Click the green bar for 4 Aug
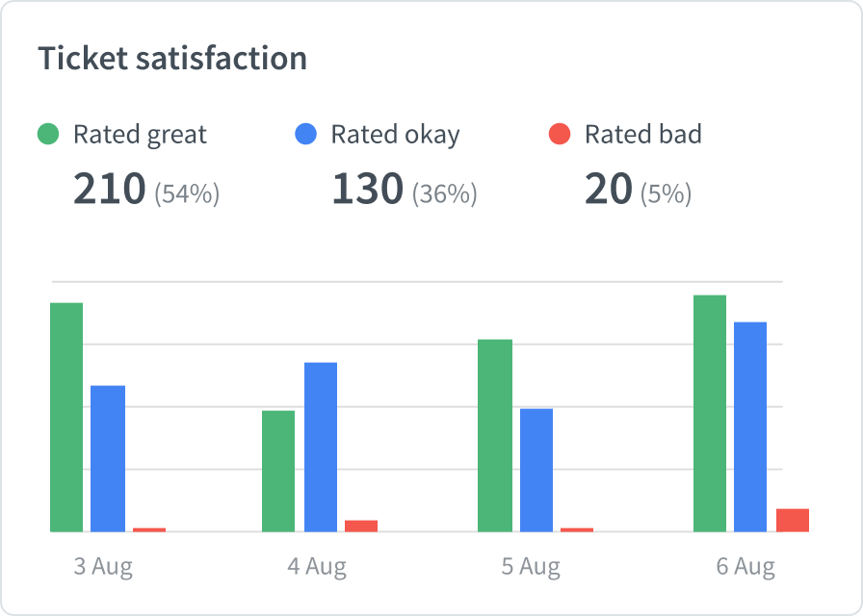The height and width of the screenshot is (616, 863). coord(278,471)
